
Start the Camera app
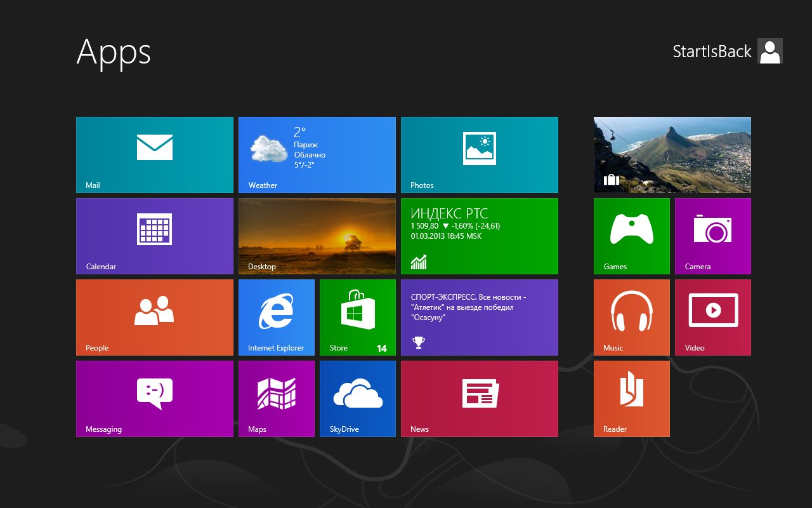coord(713,236)
